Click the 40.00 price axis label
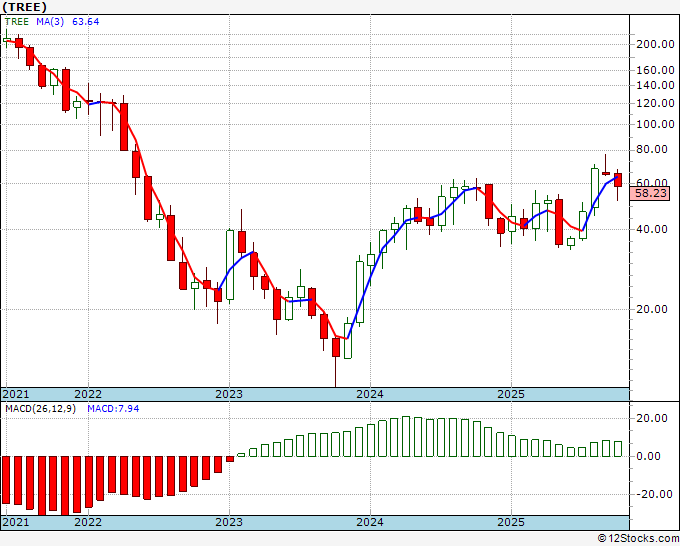Image resolution: width=680 pixels, height=546 pixels. (x=652, y=229)
